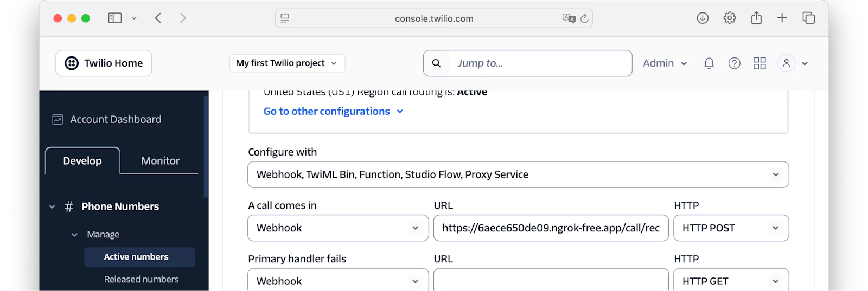Open the A call comes in Webhook dropdown
Viewport: 868px width, 291px height.
tap(338, 228)
